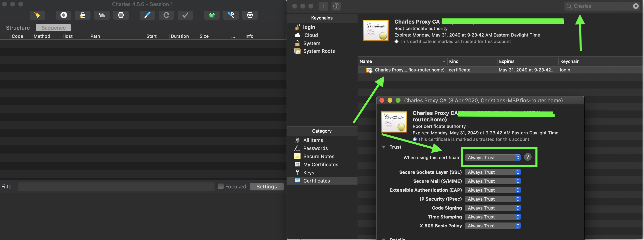Screen dimensions: 644x240
Task: Click the broom clear session icon
Action: [x=37, y=15]
